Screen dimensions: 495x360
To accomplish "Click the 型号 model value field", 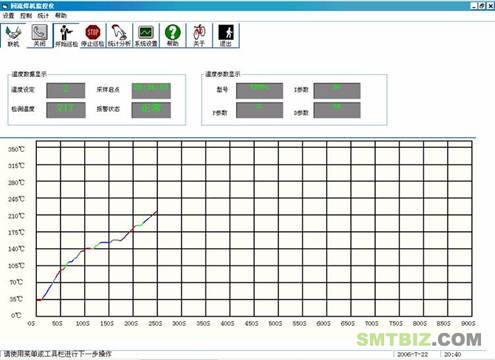I will 259,90.
